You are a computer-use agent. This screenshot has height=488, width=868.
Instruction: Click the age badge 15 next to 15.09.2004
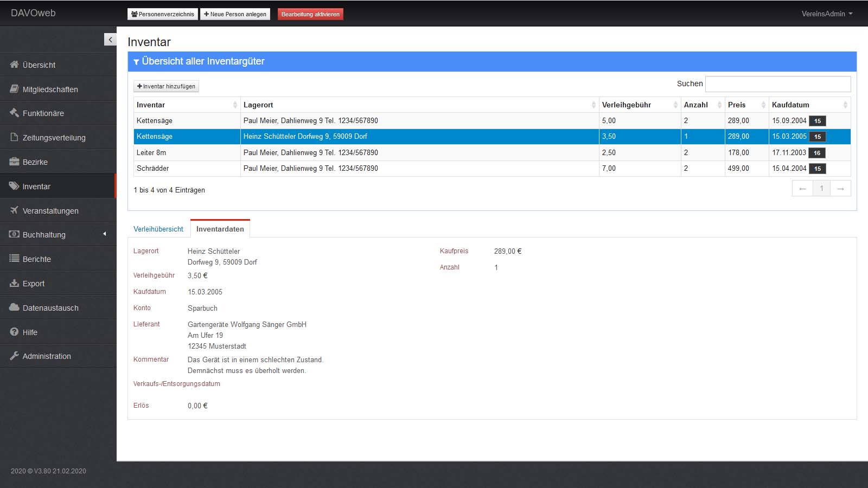coord(817,121)
